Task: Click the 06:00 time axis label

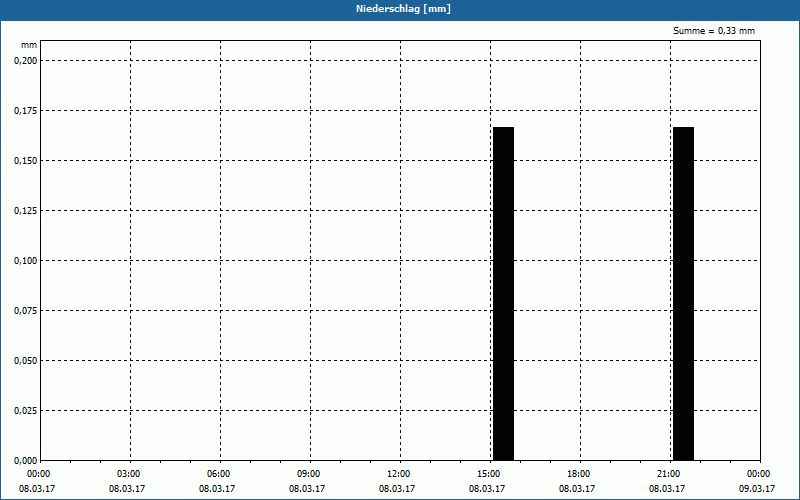Action: 218,474
